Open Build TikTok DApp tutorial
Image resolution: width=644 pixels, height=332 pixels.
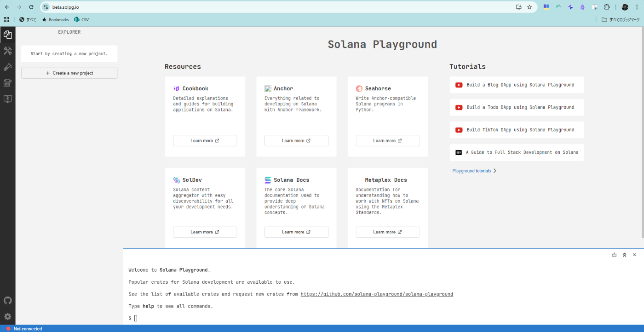click(x=517, y=130)
